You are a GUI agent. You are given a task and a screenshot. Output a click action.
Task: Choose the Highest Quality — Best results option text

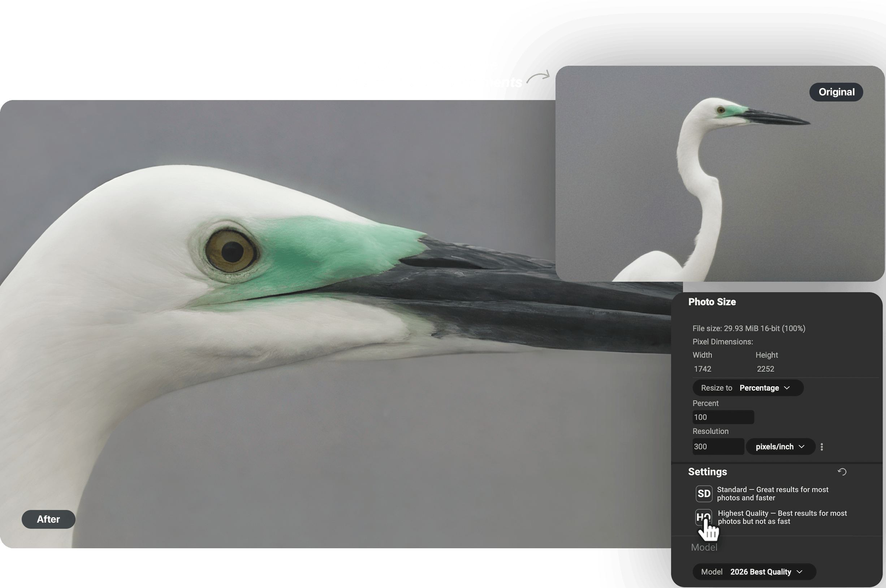pyautogui.click(x=782, y=517)
